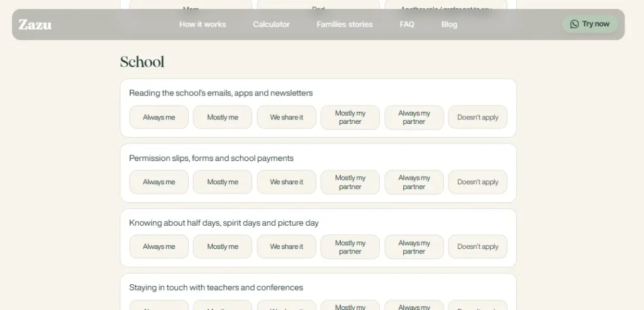Click the WhatsApp icon in Try now
The width and height of the screenshot is (644, 310).
click(x=574, y=24)
